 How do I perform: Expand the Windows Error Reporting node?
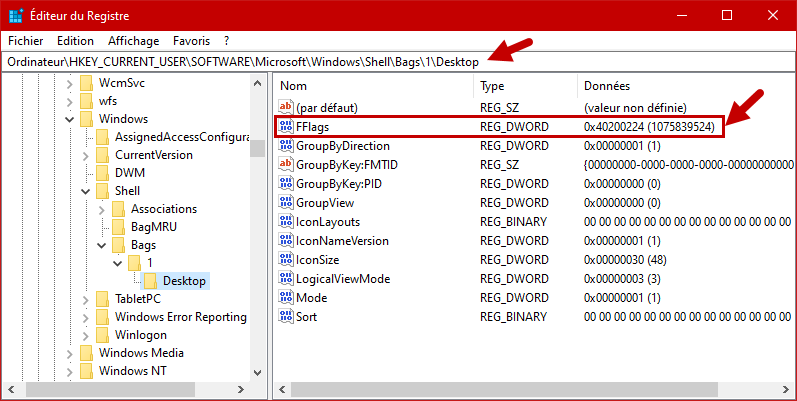click(x=86, y=318)
